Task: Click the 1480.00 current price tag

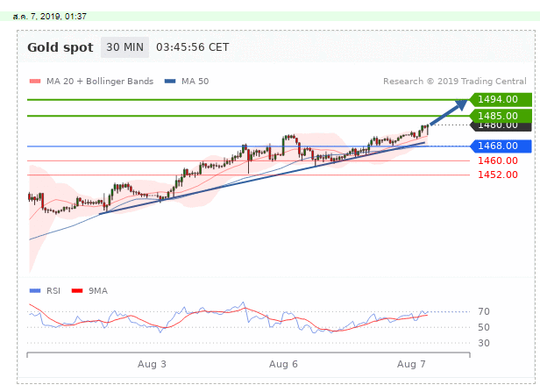Action: [x=501, y=126]
